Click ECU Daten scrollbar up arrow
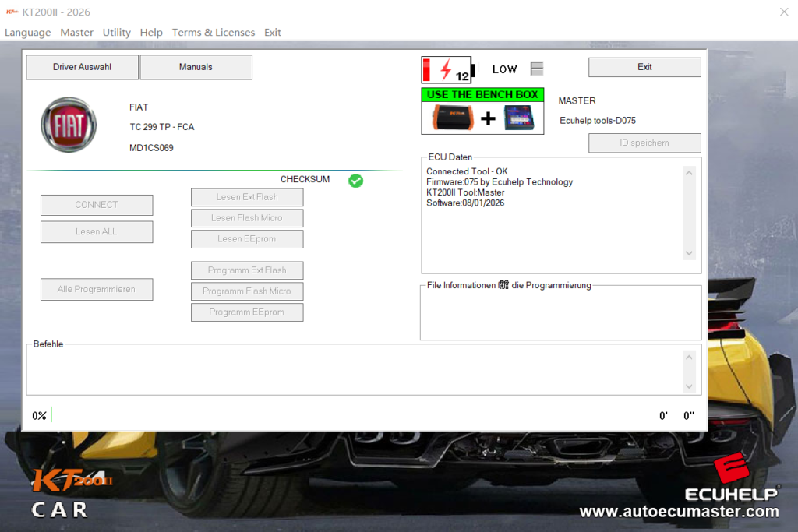This screenshot has width=798, height=532. (689, 173)
